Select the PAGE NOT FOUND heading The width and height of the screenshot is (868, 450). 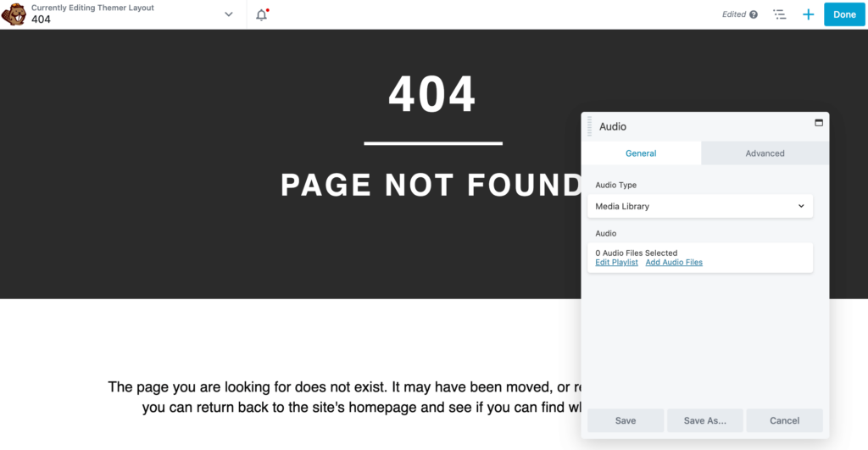[x=431, y=185]
